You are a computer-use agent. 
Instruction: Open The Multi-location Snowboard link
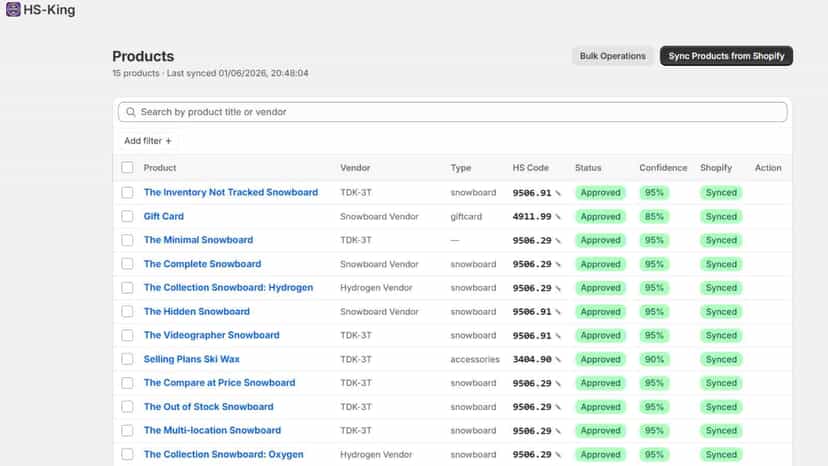212,430
